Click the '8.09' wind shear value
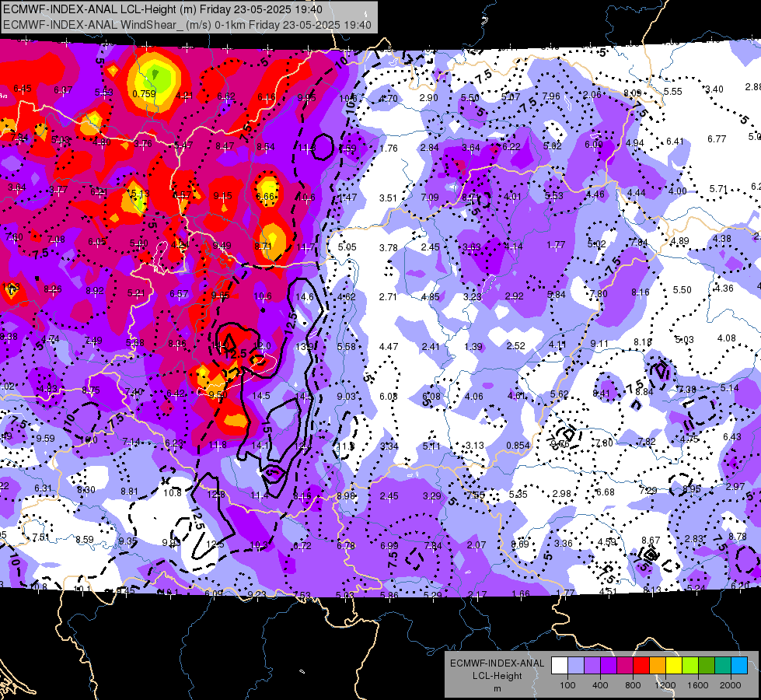Viewport: 761px width, 700px height. [x=633, y=93]
